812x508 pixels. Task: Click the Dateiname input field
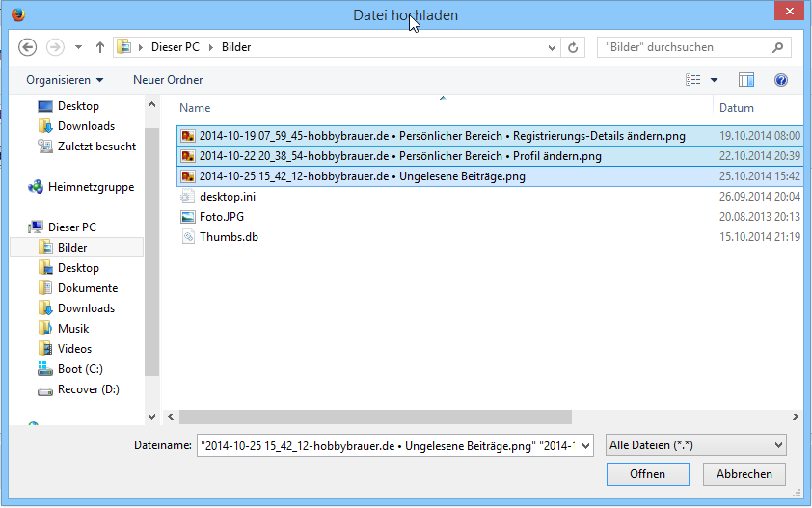393,444
